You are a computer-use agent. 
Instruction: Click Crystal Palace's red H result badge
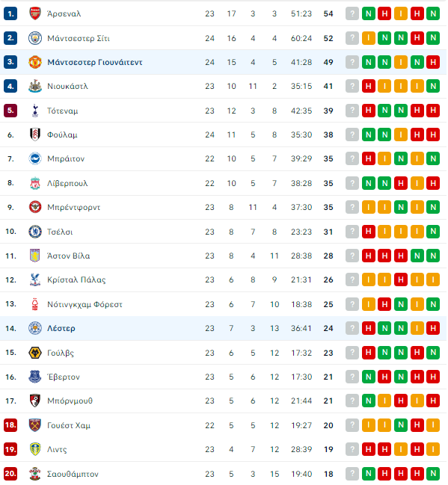(x=401, y=280)
